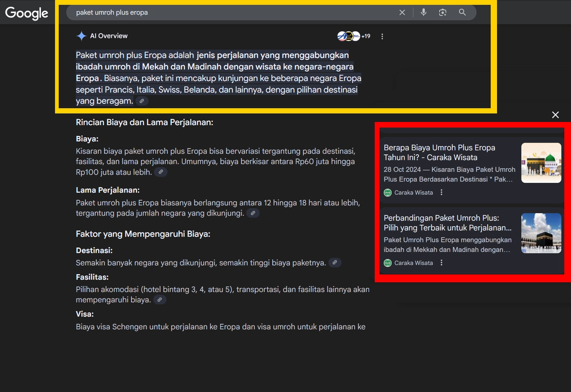Click link chip after 'negara yang dikunjungi.'
The height and width of the screenshot is (392, 571).
[x=253, y=213]
